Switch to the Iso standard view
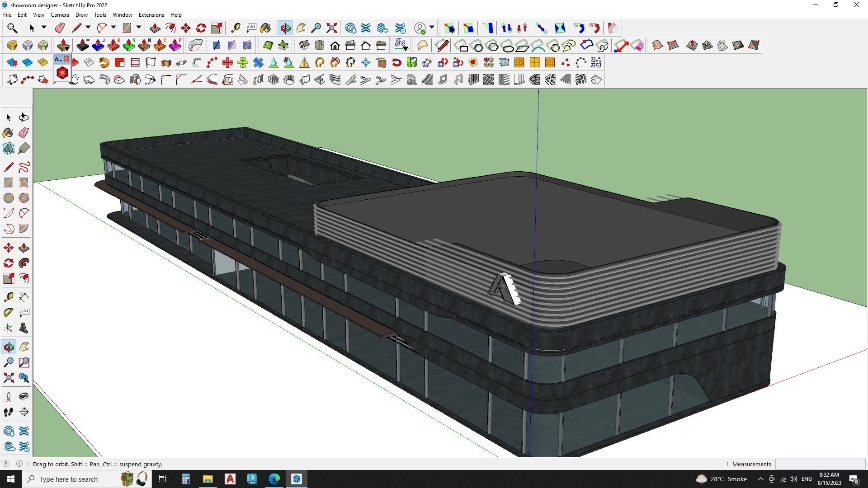Screen dimensions: 868x488 [304, 45]
